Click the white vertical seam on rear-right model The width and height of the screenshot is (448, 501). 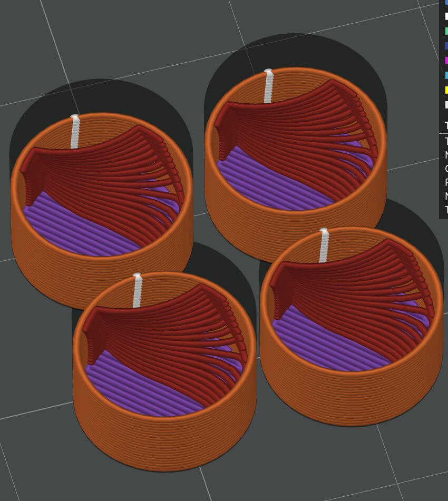coord(268,86)
